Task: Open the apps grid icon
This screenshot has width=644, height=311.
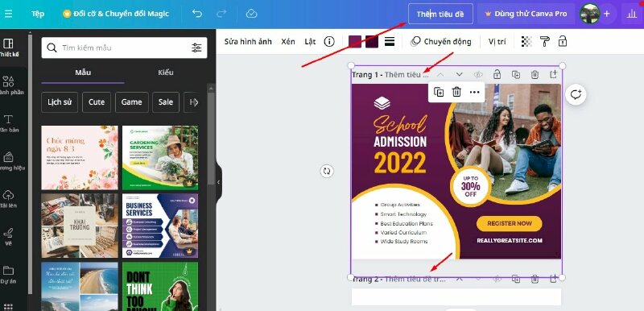Action: pos(8,307)
